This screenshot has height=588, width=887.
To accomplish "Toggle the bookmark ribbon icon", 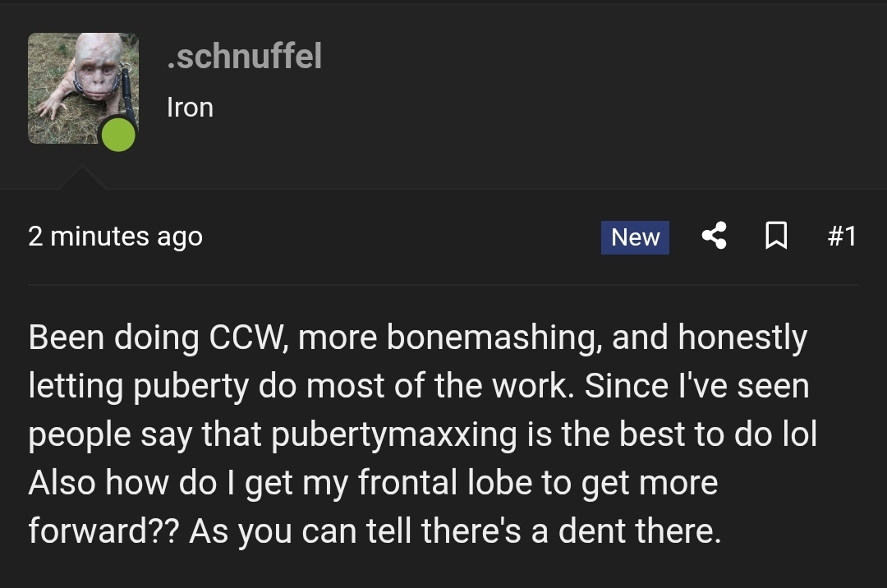I will pos(776,236).
